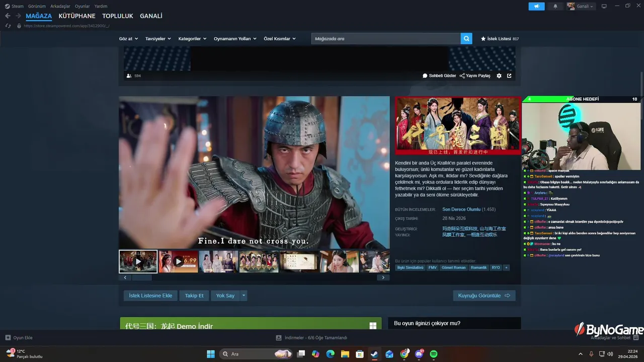Click Oyun Ekle at bottom left
This screenshot has height=362, width=644.
[x=19, y=338]
